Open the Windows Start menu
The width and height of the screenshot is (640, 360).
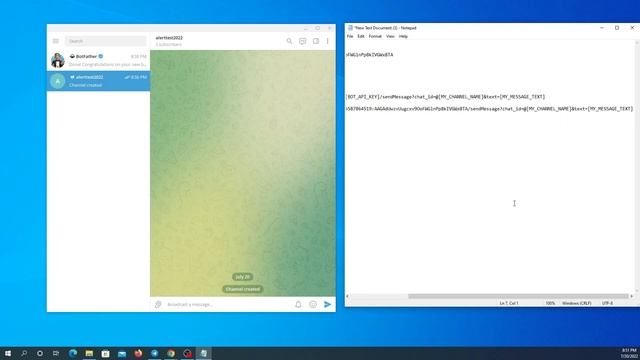[x=8, y=353]
